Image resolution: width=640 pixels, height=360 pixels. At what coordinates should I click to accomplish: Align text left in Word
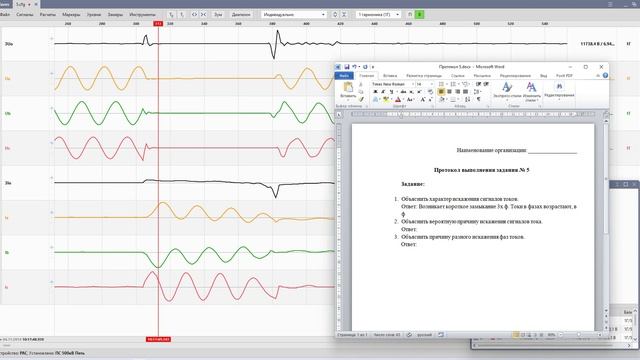click(x=441, y=92)
